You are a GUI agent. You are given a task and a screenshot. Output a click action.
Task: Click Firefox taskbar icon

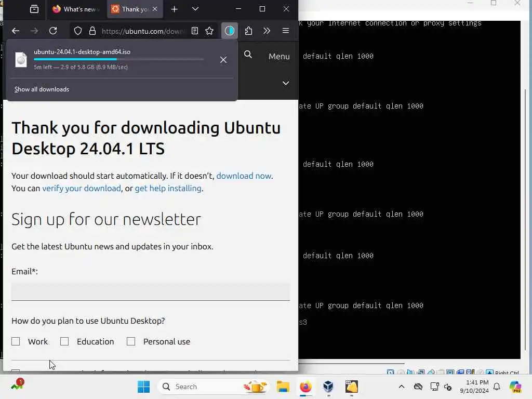tap(305, 387)
